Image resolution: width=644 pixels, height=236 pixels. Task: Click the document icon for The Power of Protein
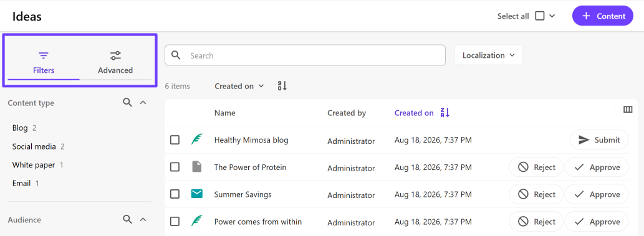[197, 167]
